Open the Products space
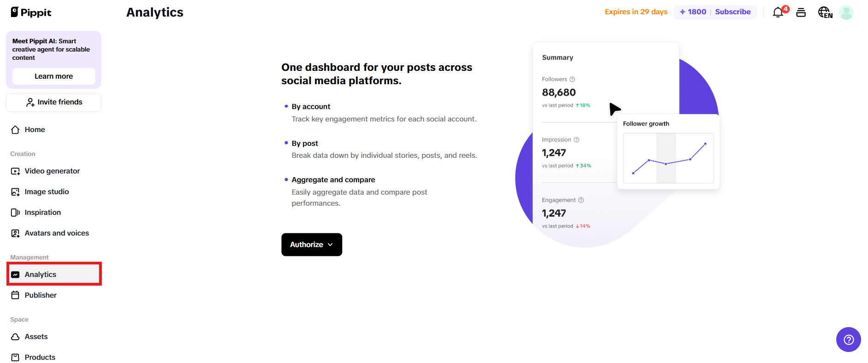This screenshot has height=363, width=868. point(40,357)
